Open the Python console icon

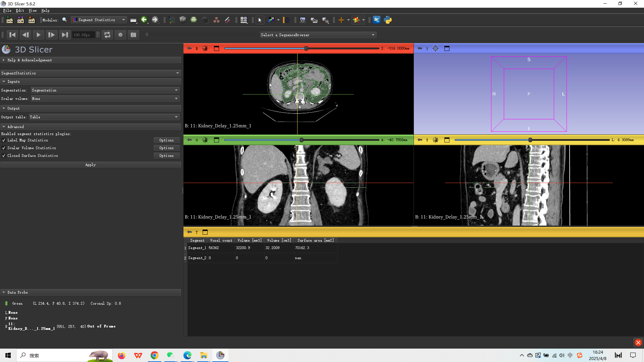click(388, 20)
